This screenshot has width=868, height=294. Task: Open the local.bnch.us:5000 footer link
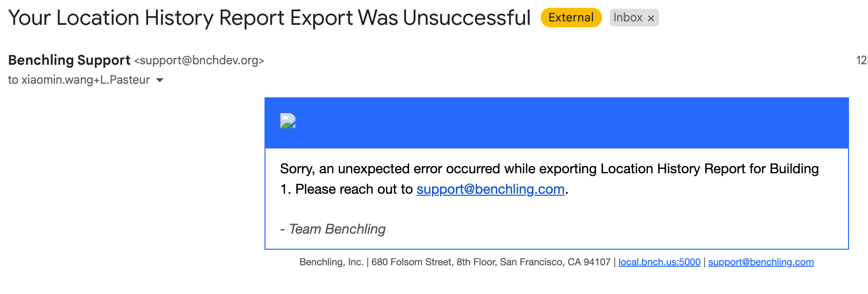point(660,262)
